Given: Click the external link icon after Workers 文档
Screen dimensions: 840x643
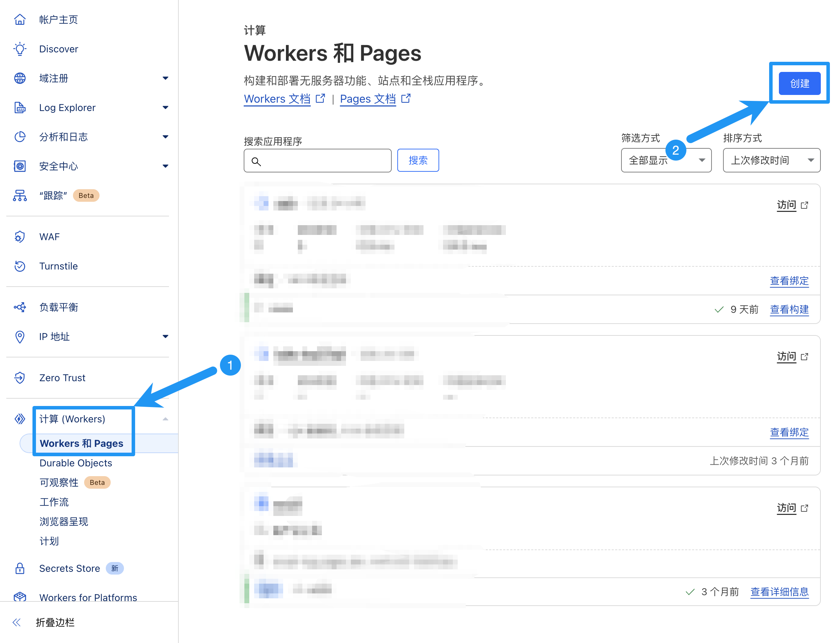Looking at the screenshot, I should coord(320,98).
